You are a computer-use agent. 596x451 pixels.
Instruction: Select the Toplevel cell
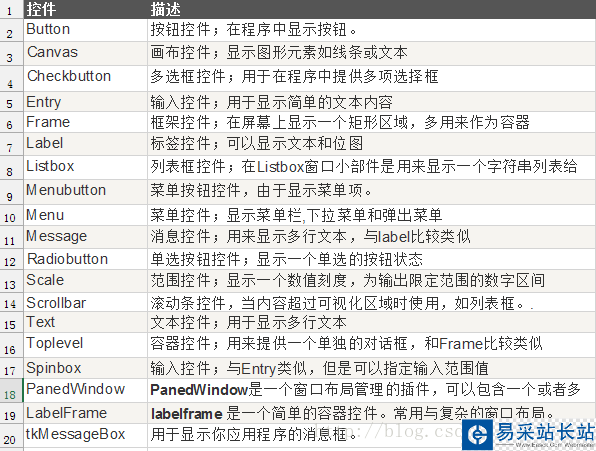[x=86, y=345]
